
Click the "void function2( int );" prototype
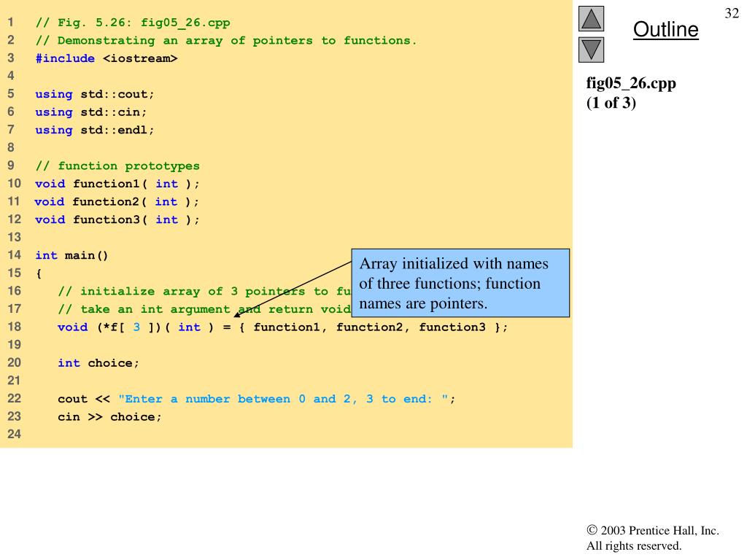click(117, 202)
